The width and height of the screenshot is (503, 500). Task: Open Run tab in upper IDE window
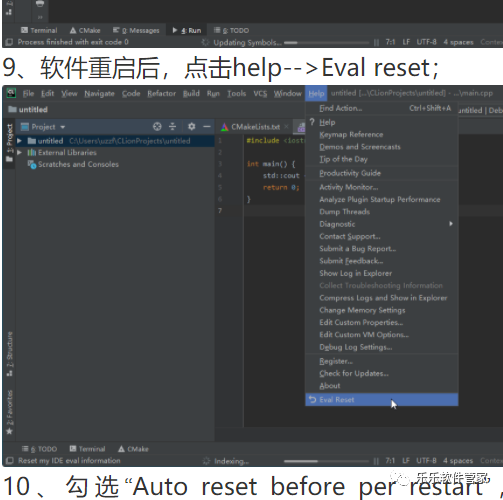187,30
